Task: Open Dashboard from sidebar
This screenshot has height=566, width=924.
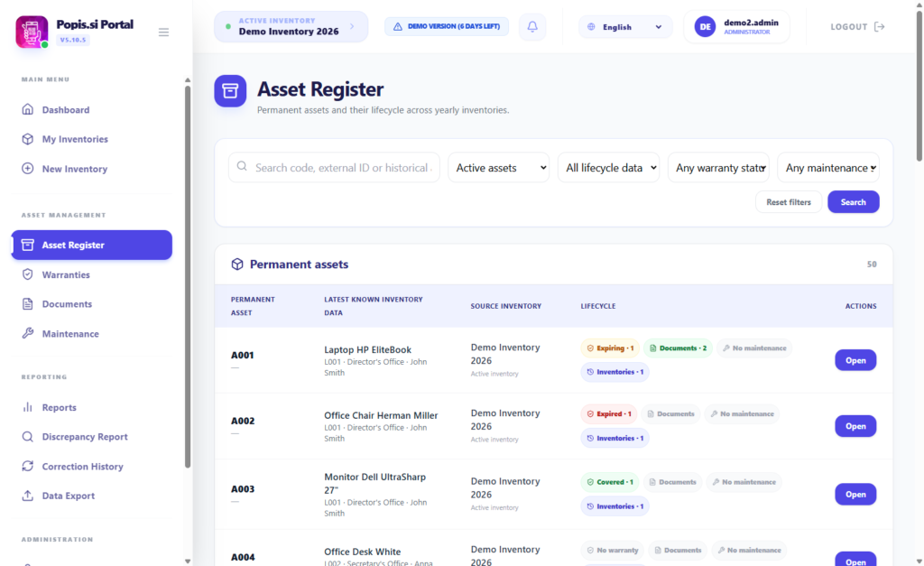Action: (92, 109)
